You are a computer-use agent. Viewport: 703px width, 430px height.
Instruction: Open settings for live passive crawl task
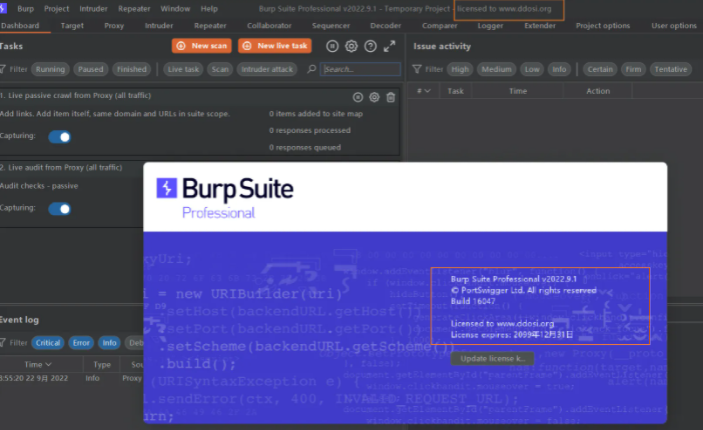click(x=374, y=97)
